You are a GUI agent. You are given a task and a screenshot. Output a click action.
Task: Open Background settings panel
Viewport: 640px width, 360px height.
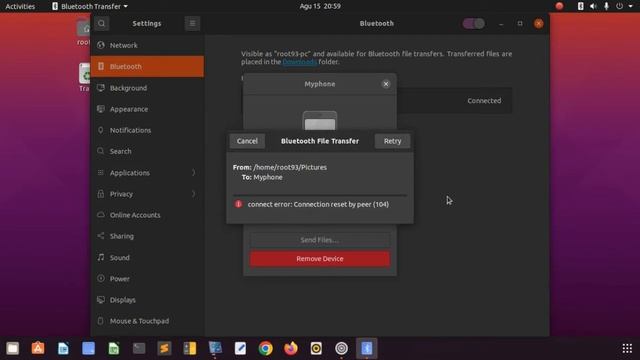(x=147, y=88)
